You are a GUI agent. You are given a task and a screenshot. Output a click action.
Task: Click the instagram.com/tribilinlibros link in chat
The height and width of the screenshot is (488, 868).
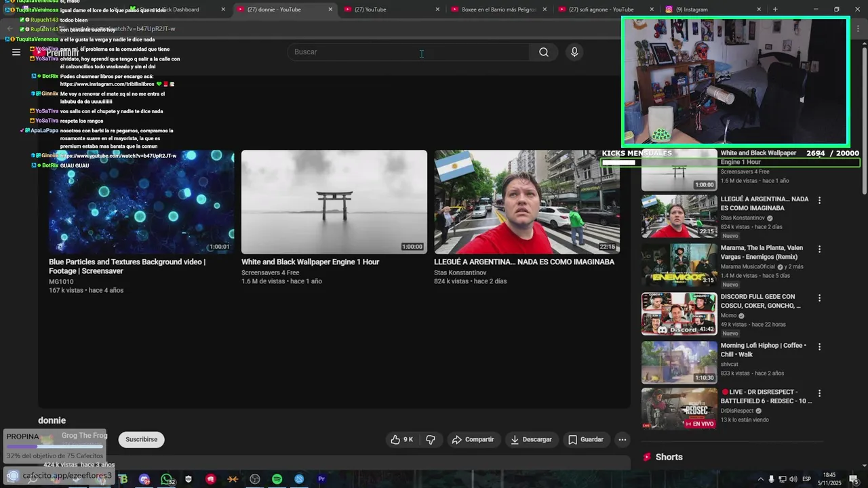107,84
